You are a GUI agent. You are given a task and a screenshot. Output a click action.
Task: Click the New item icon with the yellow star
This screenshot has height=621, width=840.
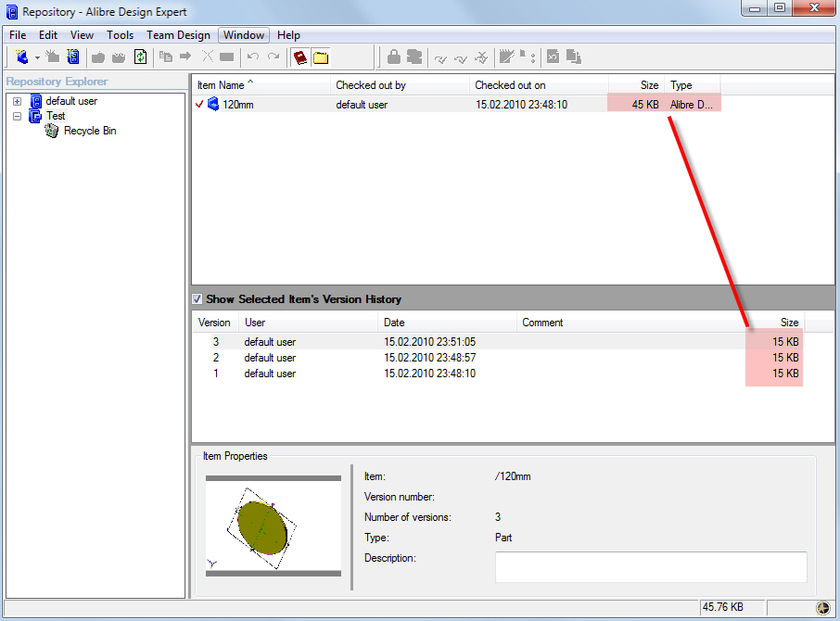(x=21, y=57)
